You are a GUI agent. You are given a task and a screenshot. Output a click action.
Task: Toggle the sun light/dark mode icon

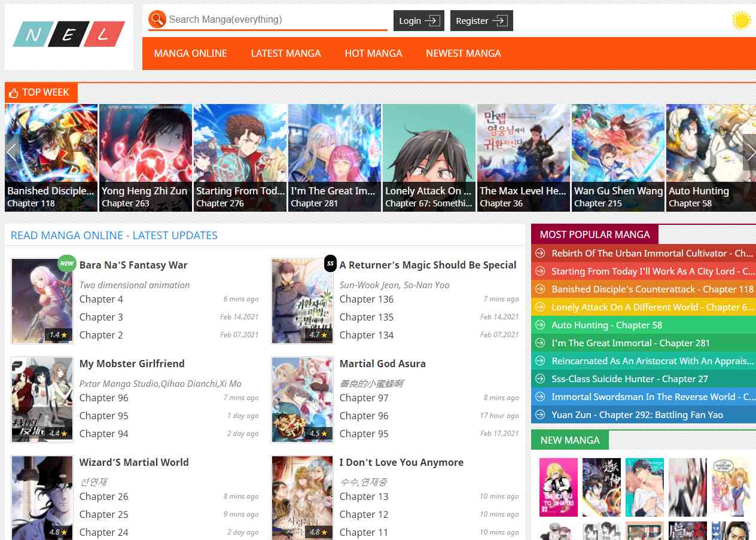click(741, 20)
